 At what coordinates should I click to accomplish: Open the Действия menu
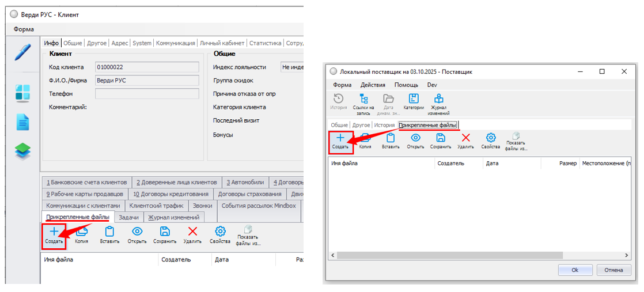click(x=373, y=85)
